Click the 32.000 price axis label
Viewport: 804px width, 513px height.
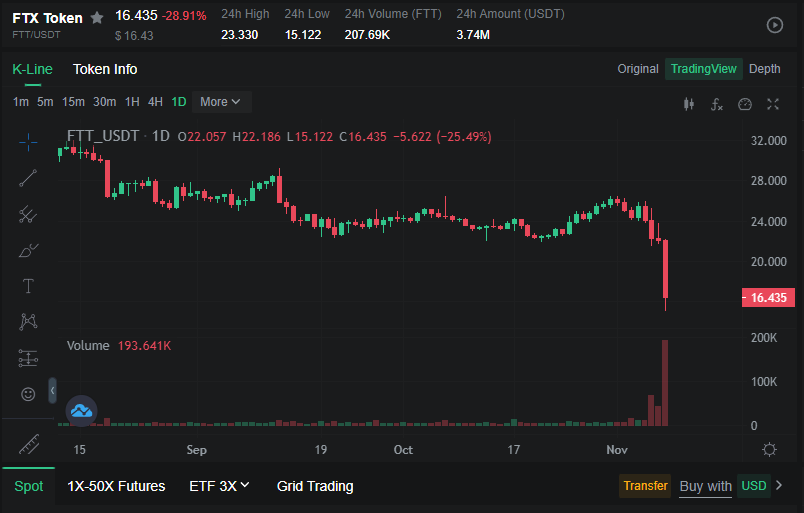(769, 141)
